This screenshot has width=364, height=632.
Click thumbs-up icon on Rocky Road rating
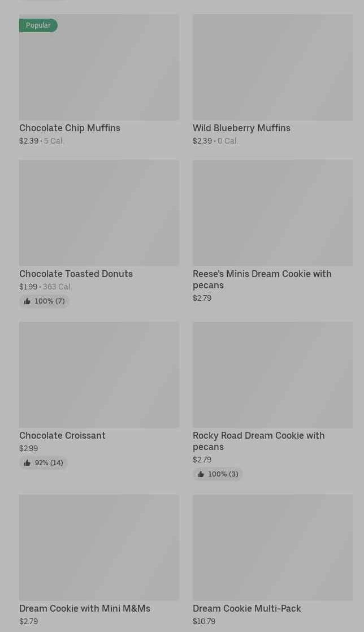pyautogui.click(x=201, y=474)
